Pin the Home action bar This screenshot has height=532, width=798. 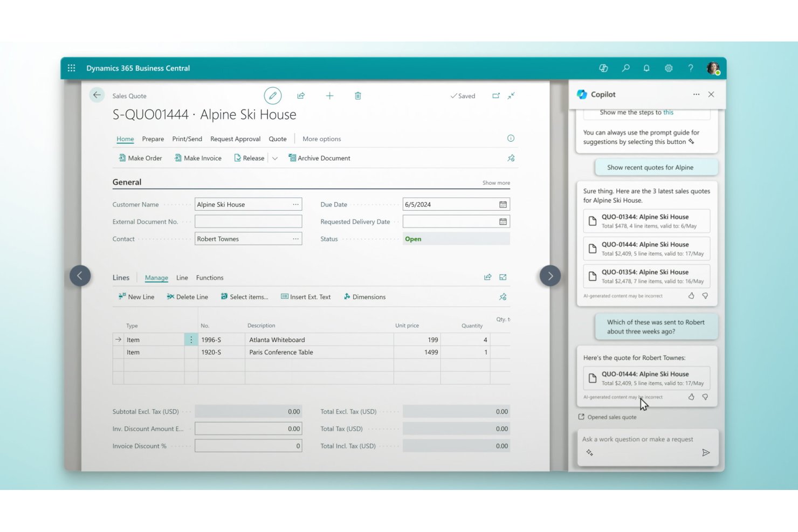tap(511, 158)
